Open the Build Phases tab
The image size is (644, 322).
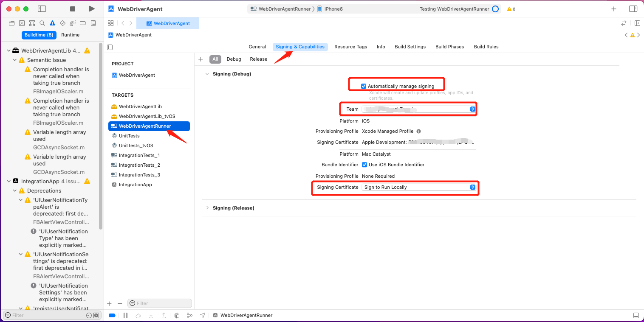click(x=449, y=47)
